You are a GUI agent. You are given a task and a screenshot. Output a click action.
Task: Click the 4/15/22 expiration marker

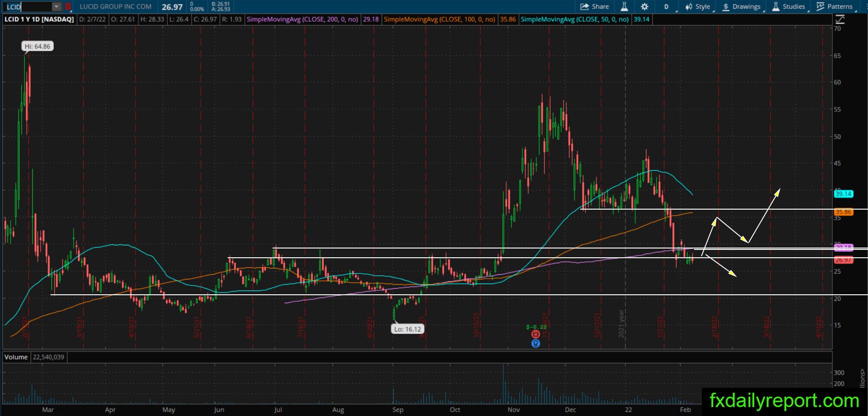click(x=818, y=327)
